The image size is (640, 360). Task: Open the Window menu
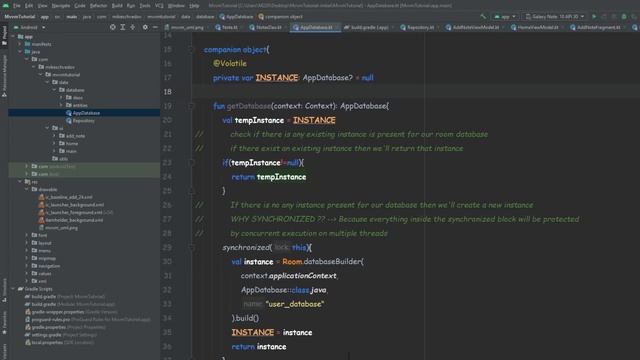176,6
